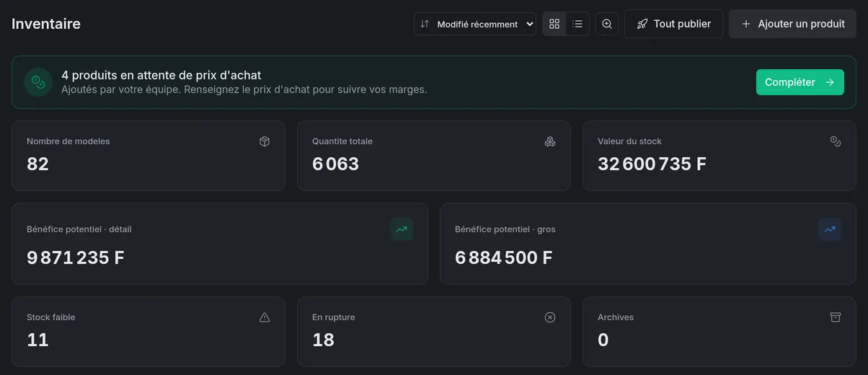Click '4 produits en attente de prix d'achat'
This screenshot has height=375, width=868.
pos(161,75)
